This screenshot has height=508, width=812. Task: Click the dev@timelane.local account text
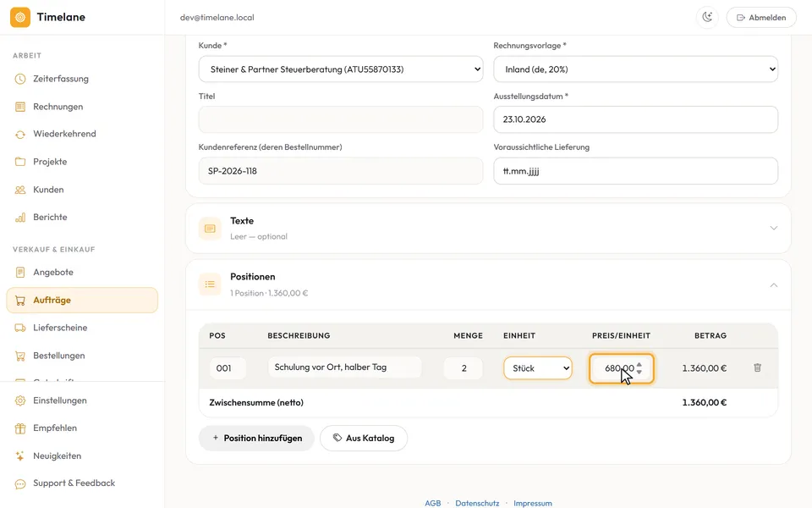(217, 17)
